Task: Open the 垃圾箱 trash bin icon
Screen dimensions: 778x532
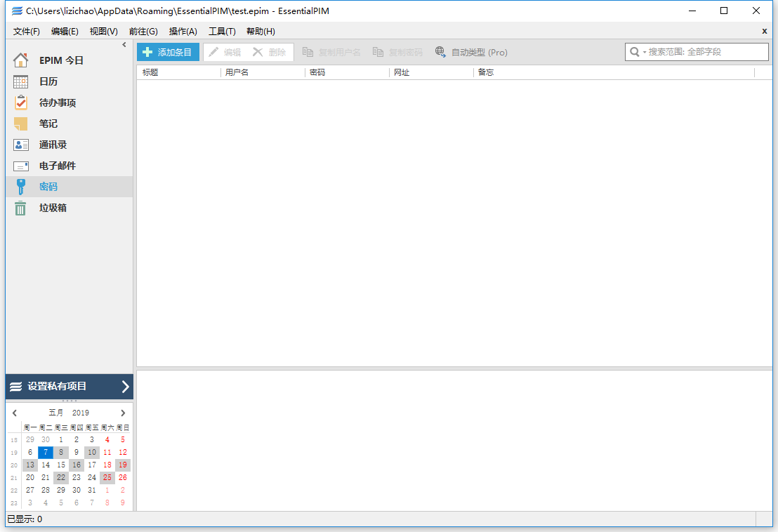Action: 20,208
